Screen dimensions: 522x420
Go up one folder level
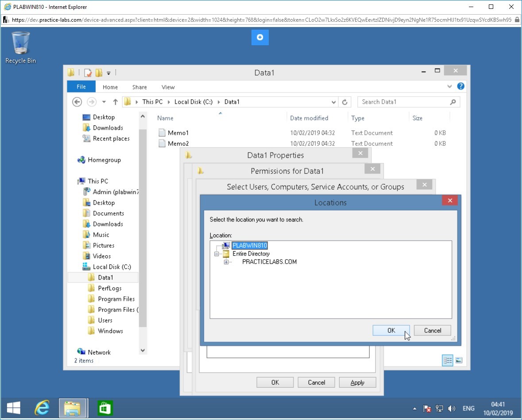[115, 102]
